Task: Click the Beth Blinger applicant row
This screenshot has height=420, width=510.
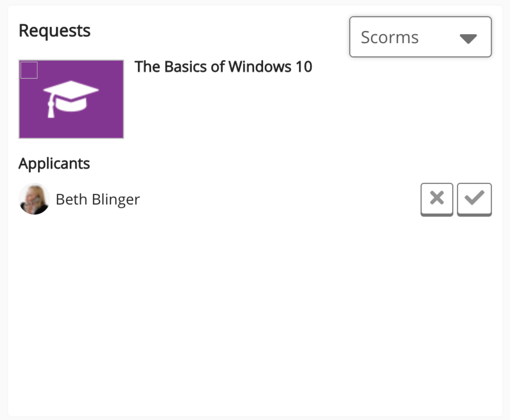Action: click(249, 199)
